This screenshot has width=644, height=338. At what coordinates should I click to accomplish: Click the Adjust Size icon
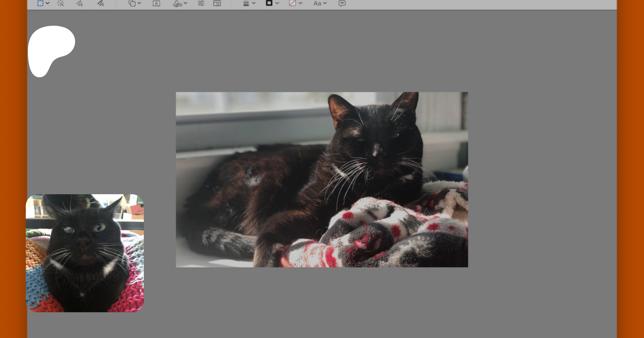pos(217,3)
